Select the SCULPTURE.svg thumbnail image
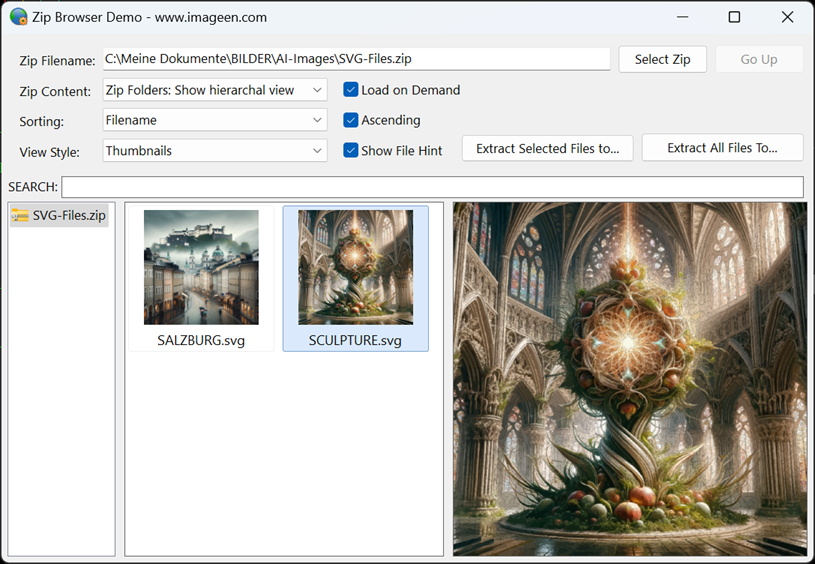Viewport: 815px width, 564px height. pos(356,267)
